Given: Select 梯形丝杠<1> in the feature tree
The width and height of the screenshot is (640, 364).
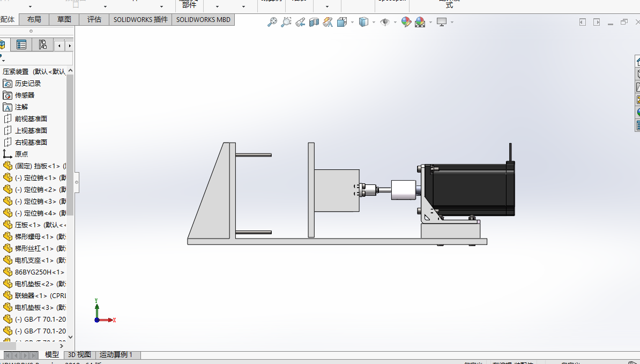Looking at the screenshot, I should 33,248.
